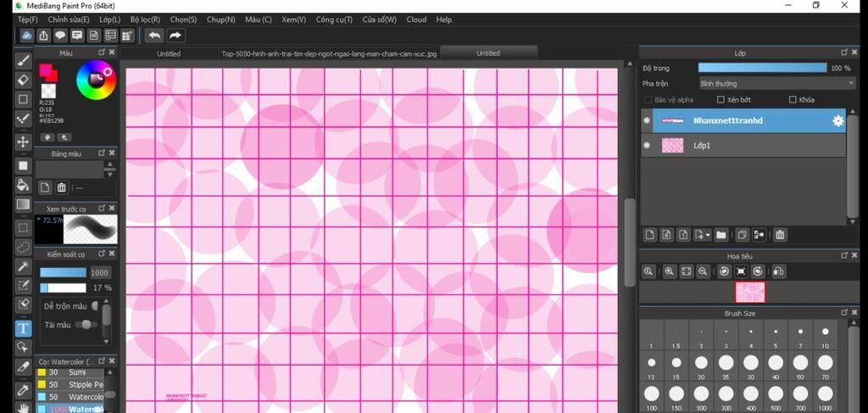Select the Brush tool
The width and height of the screenshot is (868, 413).
pyautogui.click(x=23, y=60)
